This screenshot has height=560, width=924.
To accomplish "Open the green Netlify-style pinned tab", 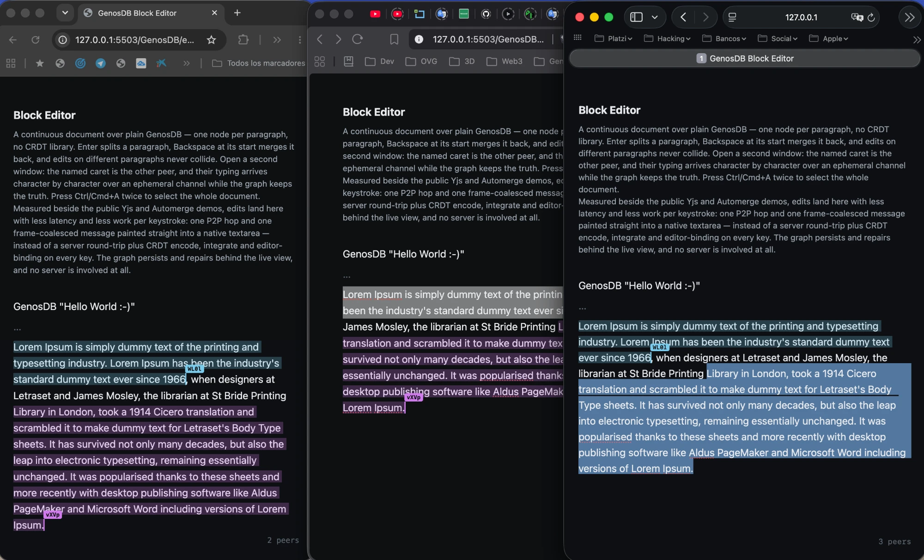I will [464, 14].
